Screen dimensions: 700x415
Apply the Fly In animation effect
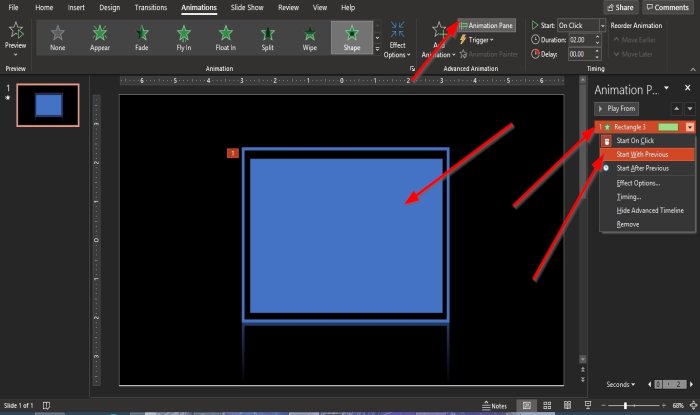pyautogui.click(x=183, y=38)
